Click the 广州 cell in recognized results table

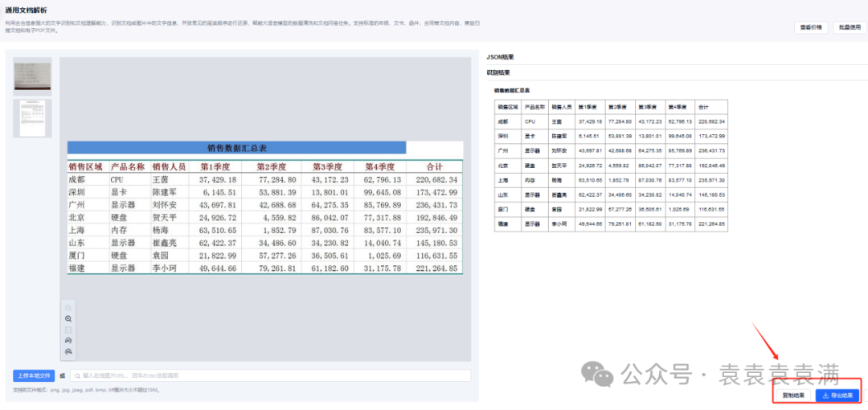pyautogui.click(x=502, y=150)
